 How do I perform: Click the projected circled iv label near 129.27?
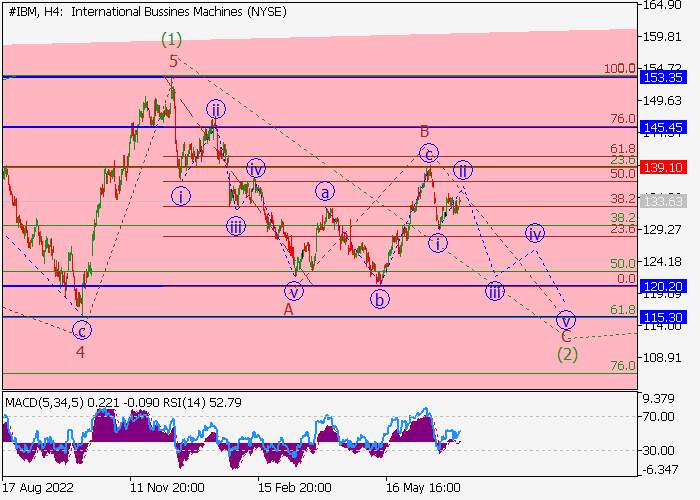[534, 233]
